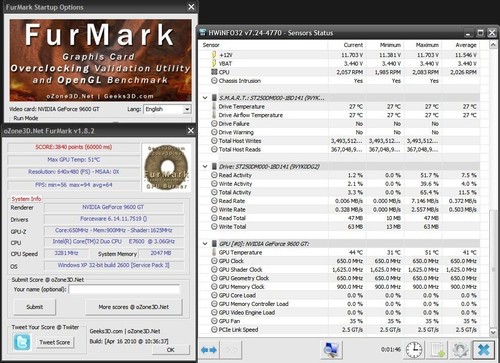The width and height of the screenshot is (500, 363).
Task: Open More scores @ oZone3D.Net
Action: click(134, 307)
